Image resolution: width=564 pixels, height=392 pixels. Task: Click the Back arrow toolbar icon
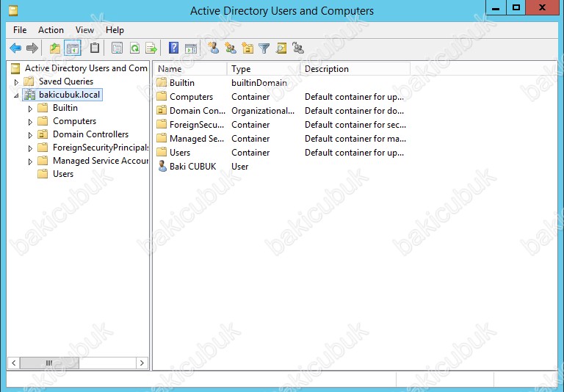[x=15, y=48]
